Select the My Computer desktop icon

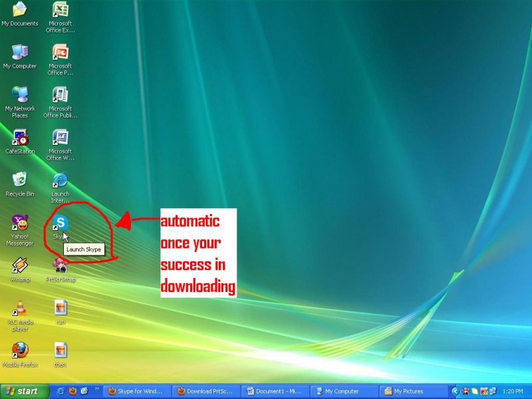click(x=20, y=57)
